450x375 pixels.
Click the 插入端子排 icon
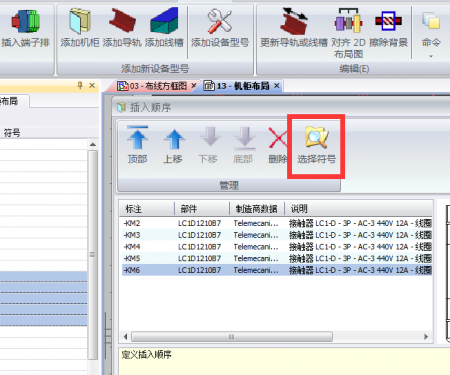(x=26, y=21)
